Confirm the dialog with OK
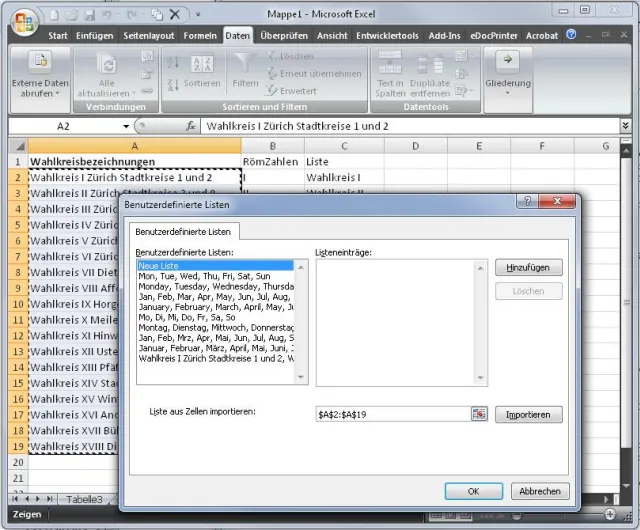The image size is (640, 530). click(473, 491)
